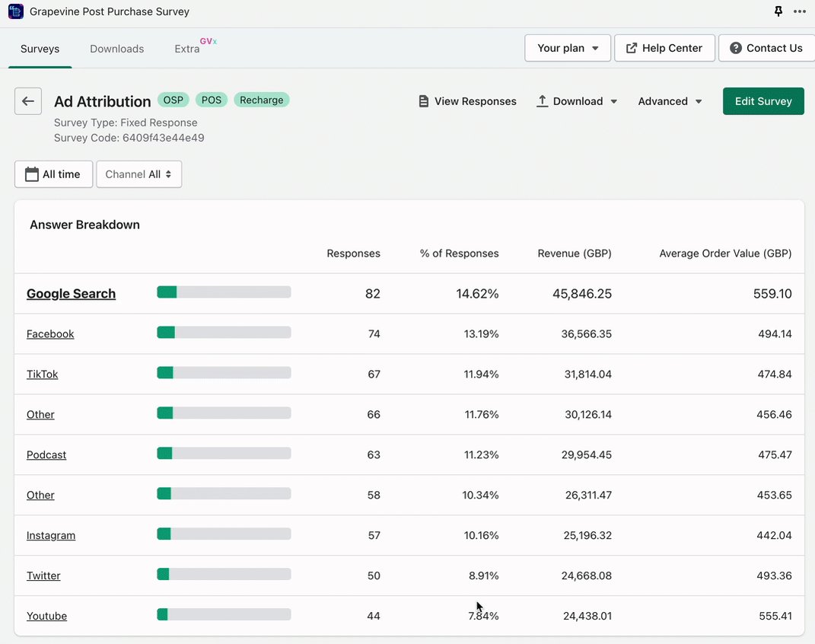
Task: Click the back arrow button
Action: click(28, 101)
